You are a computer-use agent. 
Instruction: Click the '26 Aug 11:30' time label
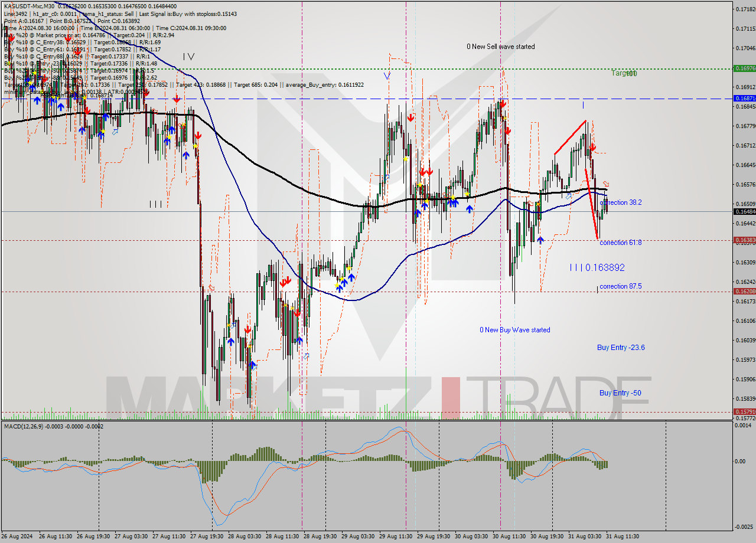point(56,537)
